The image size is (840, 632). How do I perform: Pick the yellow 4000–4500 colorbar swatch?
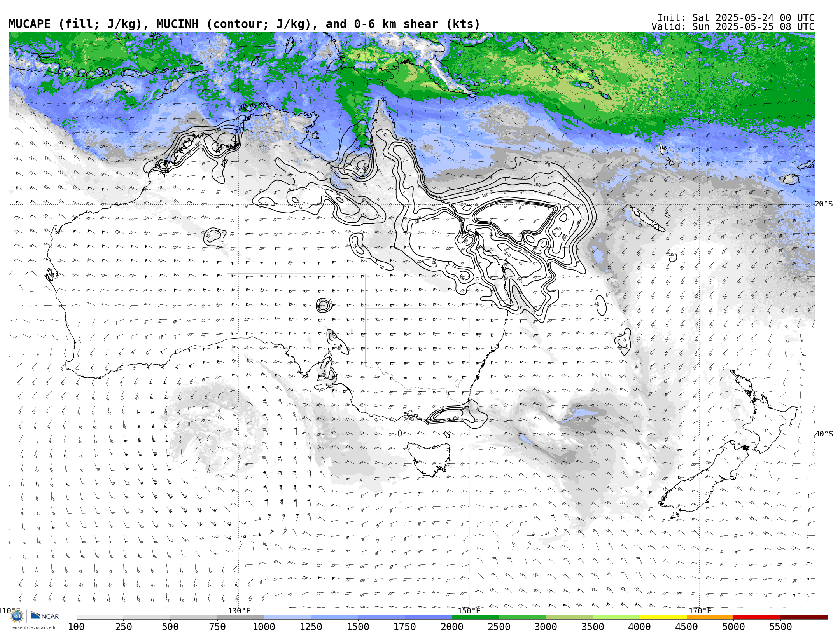point(663,617)
